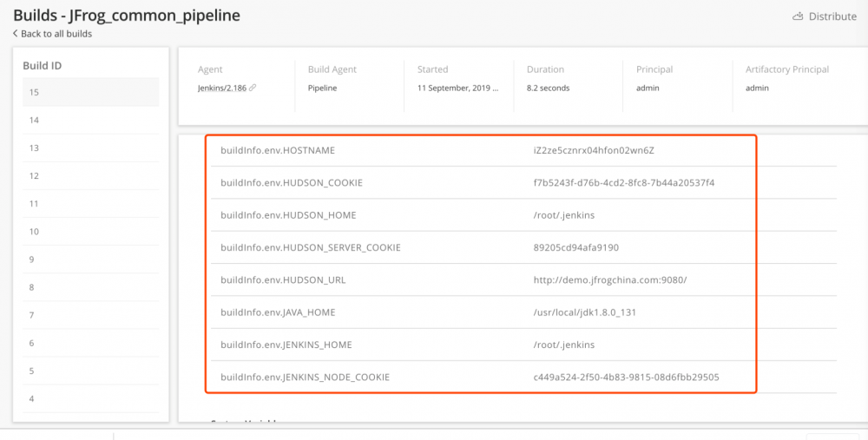Open the Jenkins/2.186 agent link
Image resolution: width=868 pixels, height=440 pixels.
pyautogui.click(x=222, y=88)
